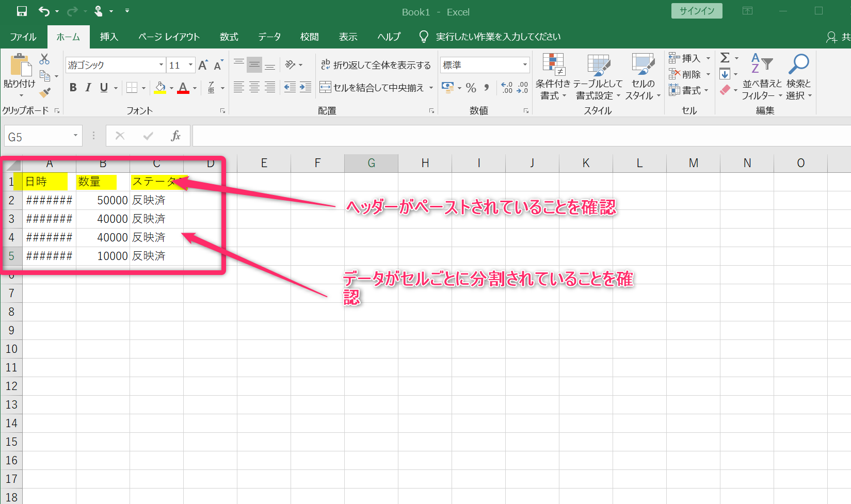Viewport: 851px width, 504px height.
Task: Open the font name dropdown
Action: [161, 65]
